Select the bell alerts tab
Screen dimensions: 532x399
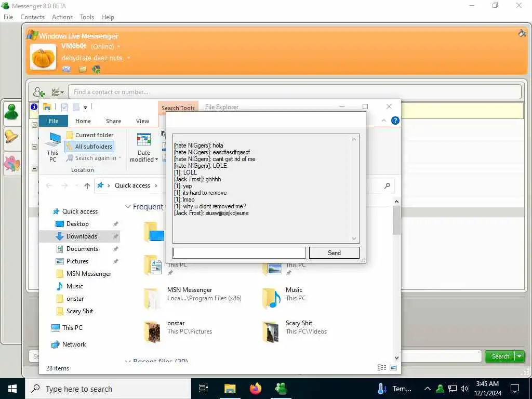pos(11,137)
